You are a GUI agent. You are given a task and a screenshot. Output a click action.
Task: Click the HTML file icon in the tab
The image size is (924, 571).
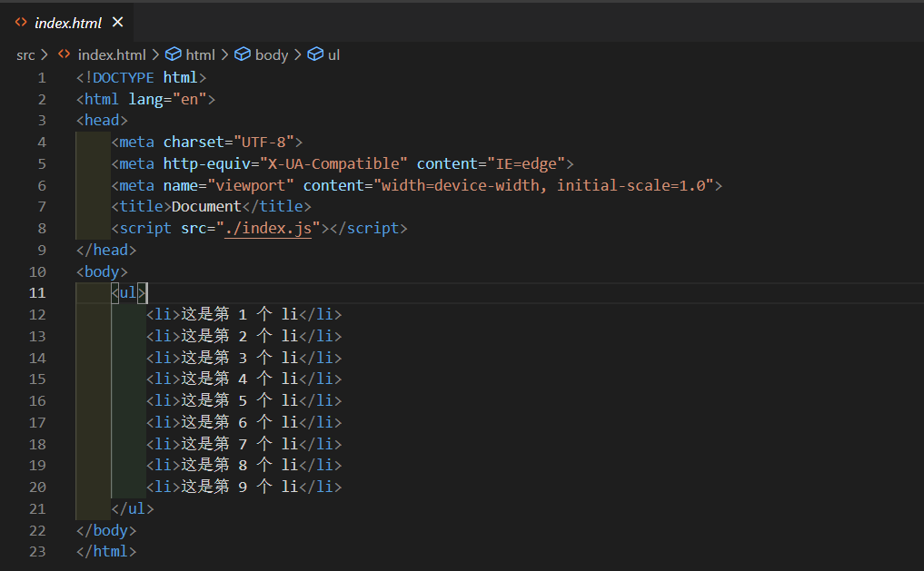point(21,23)
